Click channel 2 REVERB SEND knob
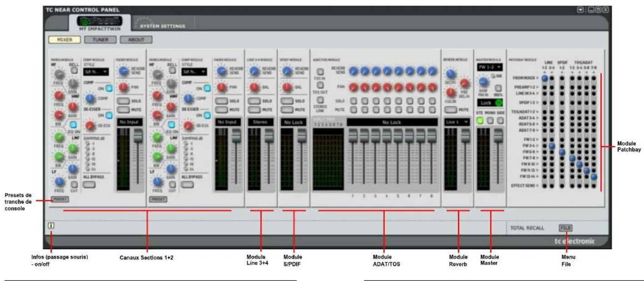Screen dimensions: 644x281 coord(221,70)
